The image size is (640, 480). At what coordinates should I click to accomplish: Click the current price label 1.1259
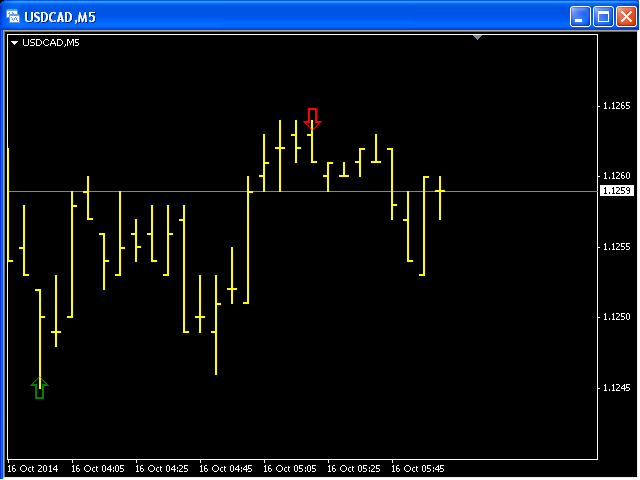(616, 191)
